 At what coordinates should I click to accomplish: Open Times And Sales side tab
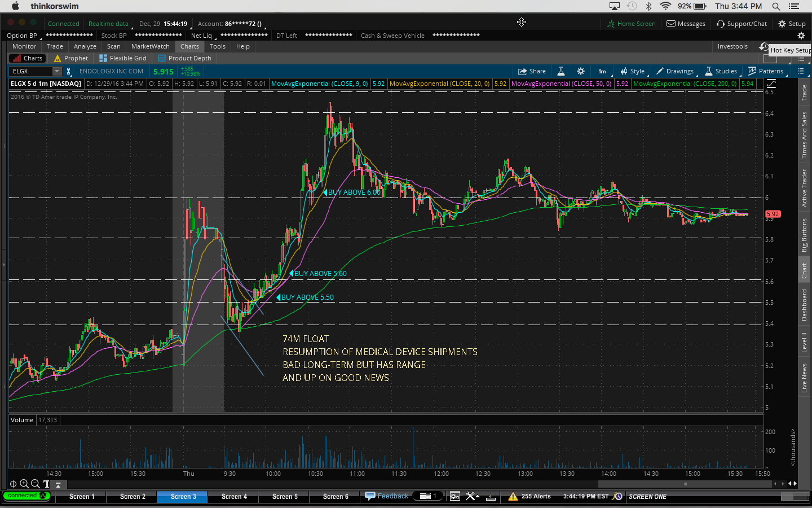[x=804, y=134]
